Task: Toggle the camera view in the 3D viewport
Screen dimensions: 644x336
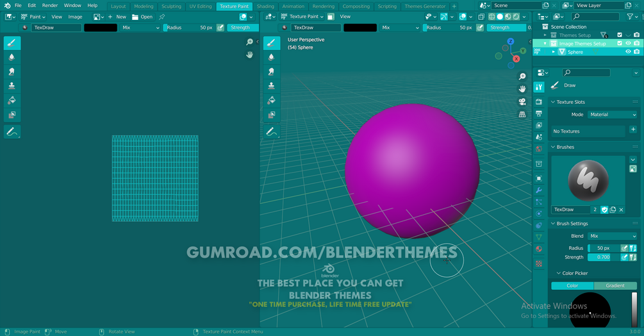Action: point(522,101)
